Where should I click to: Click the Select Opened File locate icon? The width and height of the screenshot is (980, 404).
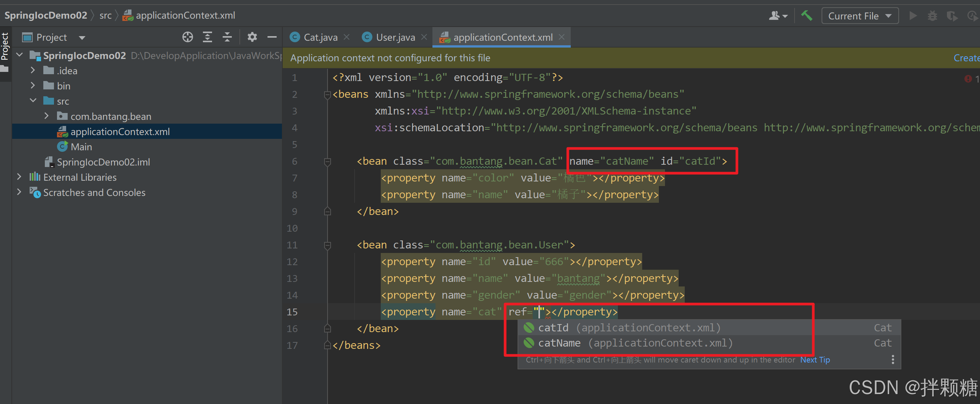(188, 37)
